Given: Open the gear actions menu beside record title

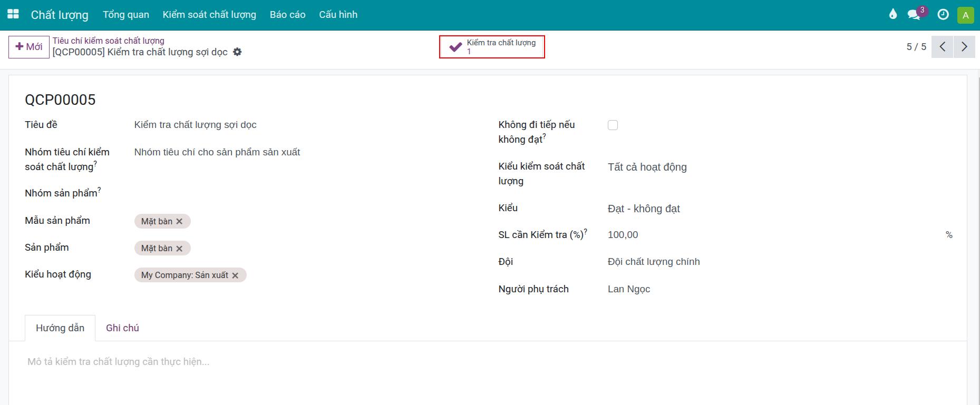Looking at the screenshot, I should [x=237, y=52].
